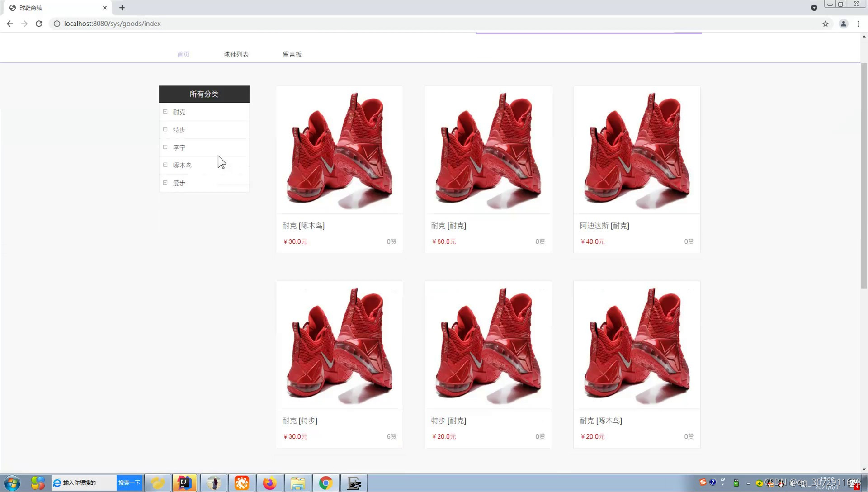The width and height of the screenshot is (868, 492).
Task: Click the 搜索一下 taskbar button
Action: tap(129, 483)
